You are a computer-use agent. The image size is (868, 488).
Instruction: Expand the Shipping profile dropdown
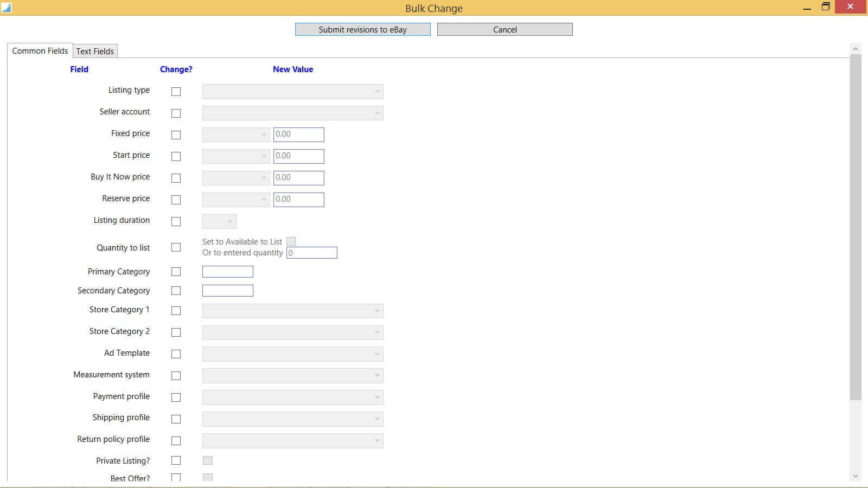click(x=292, y=419)
